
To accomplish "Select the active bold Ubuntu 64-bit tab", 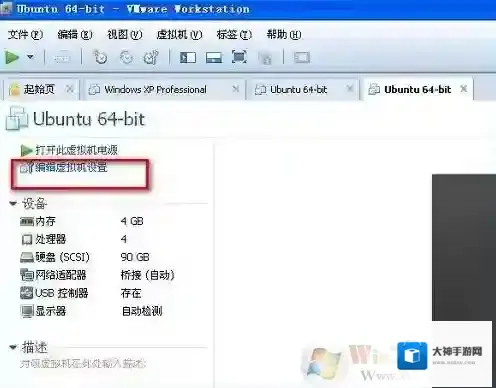I will [x=417, y=89].
